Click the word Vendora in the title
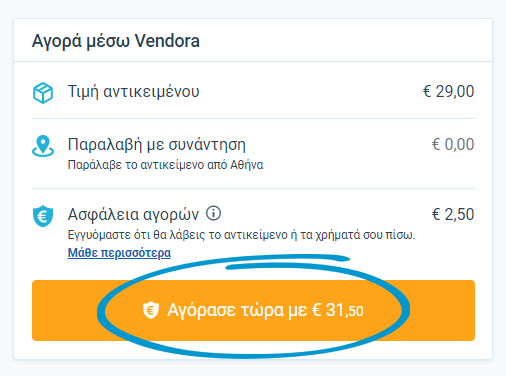This screenshot has height=376, width=506. [167, 41]
